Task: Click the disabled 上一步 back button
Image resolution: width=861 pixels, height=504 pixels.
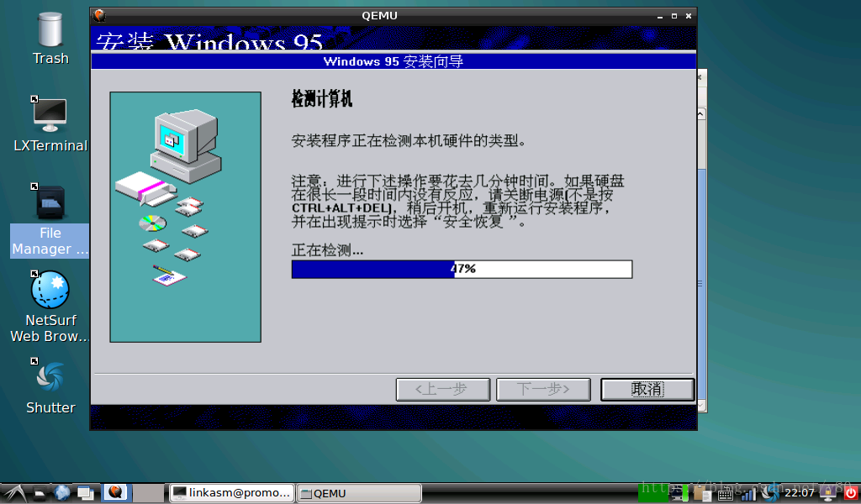Action: tap(442, 390)
